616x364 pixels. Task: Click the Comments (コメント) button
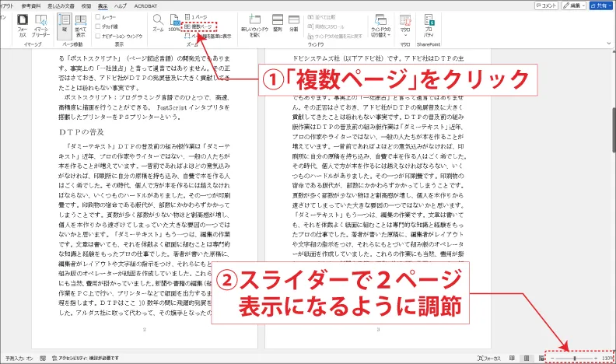click(546, 5)
